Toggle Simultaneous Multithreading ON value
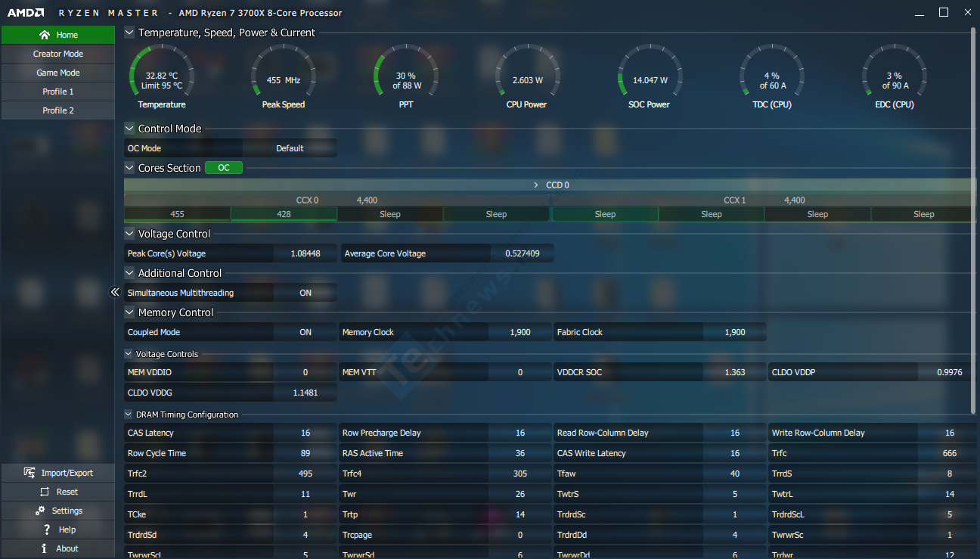980x559 pixels. click(x=305, y=293)
